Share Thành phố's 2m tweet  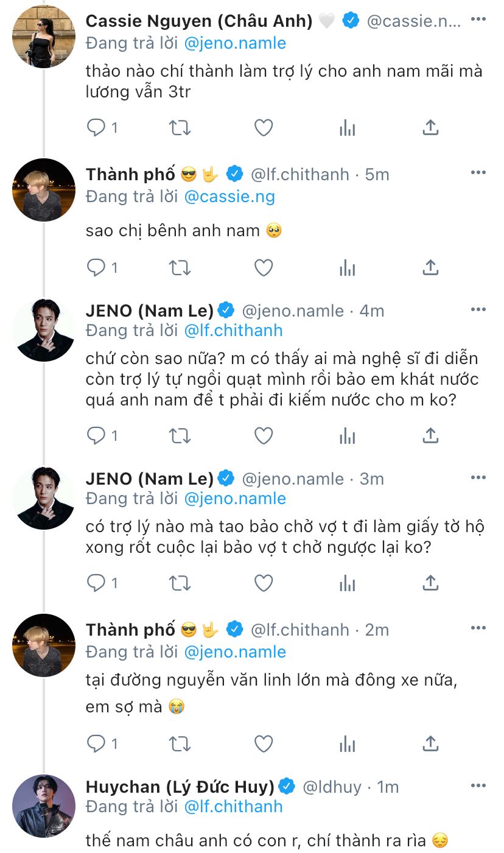[x=430, y=743]
